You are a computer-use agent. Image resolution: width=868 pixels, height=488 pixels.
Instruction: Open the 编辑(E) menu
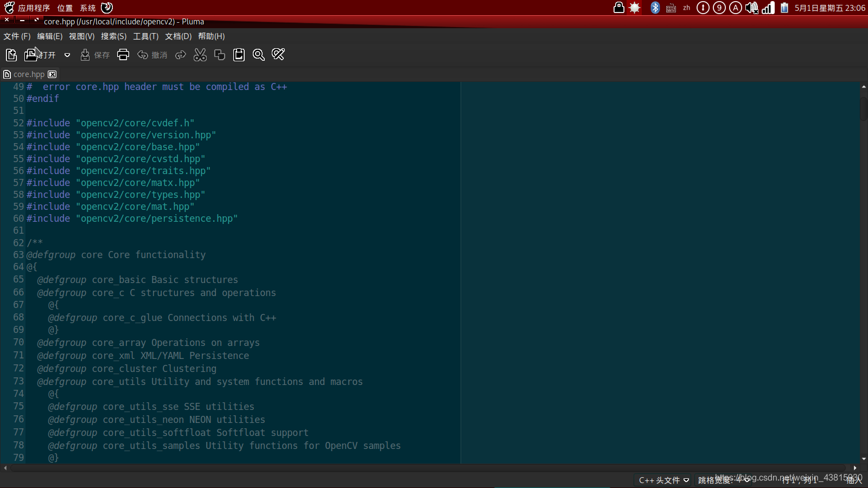[x=50, y=36]
